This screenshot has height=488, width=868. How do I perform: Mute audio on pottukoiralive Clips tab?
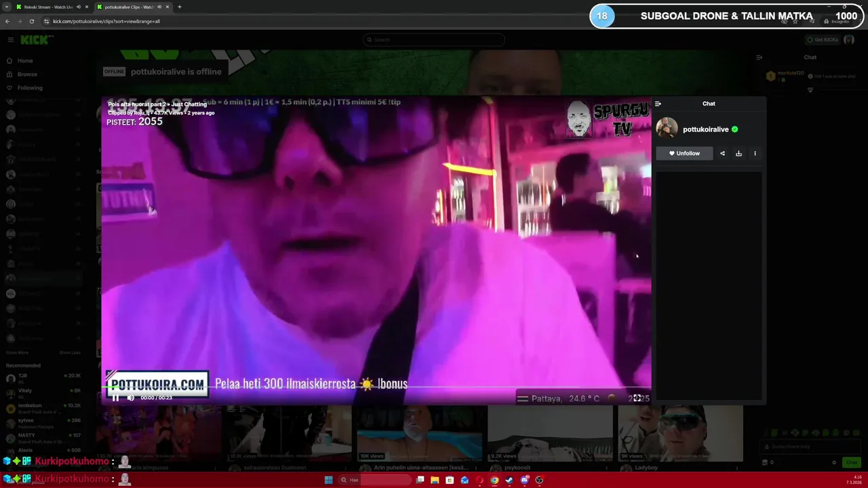[x=159, y=7]
